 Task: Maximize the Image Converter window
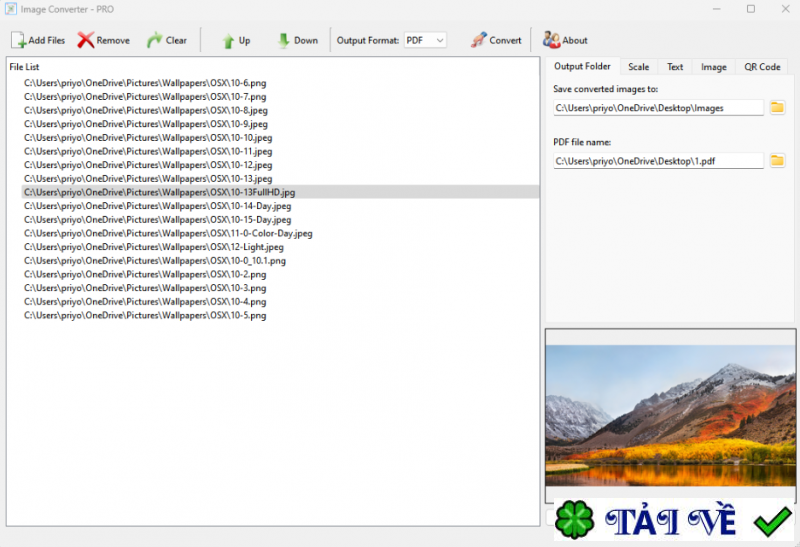click(x=751, y=9)
